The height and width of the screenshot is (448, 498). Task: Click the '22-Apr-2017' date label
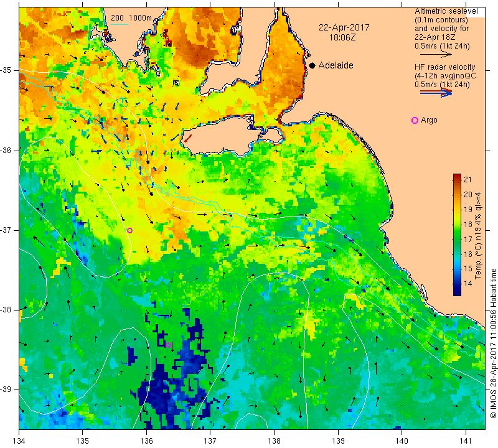click(x=344, y=27)
